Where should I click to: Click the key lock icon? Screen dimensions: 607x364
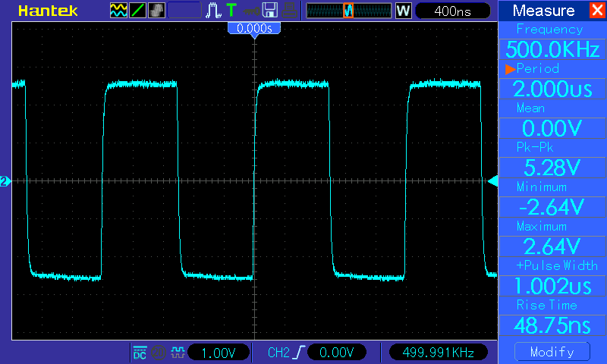[x=251, y=11]
